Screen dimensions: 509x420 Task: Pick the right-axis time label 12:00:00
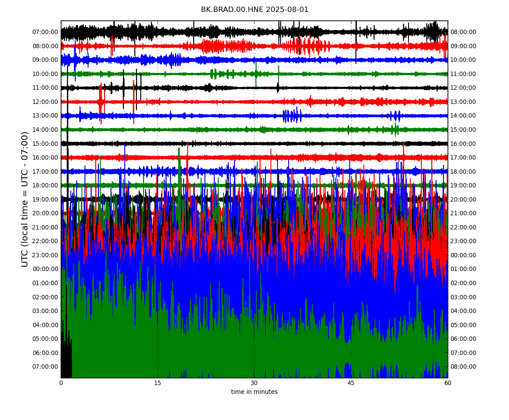(463, 88)
